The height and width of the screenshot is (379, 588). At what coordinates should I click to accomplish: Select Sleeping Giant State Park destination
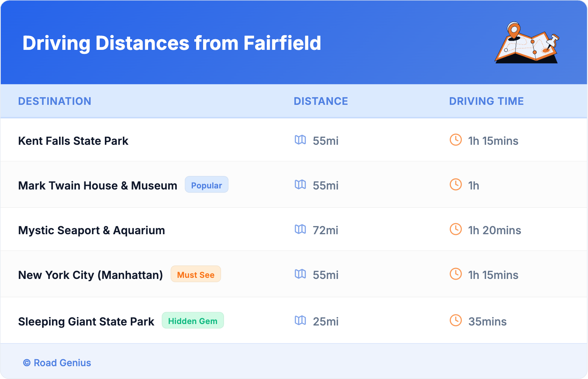[x=86, y=321]
